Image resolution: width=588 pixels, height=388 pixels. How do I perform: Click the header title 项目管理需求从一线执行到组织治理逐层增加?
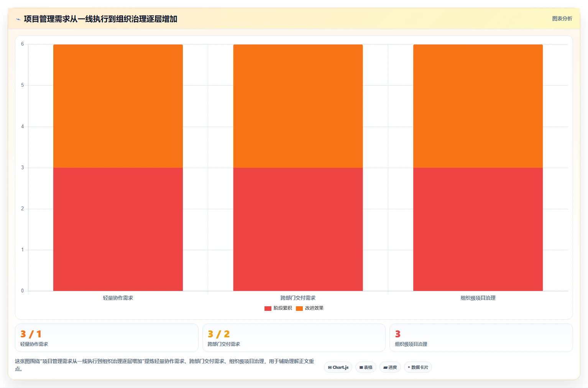[100, 19]
